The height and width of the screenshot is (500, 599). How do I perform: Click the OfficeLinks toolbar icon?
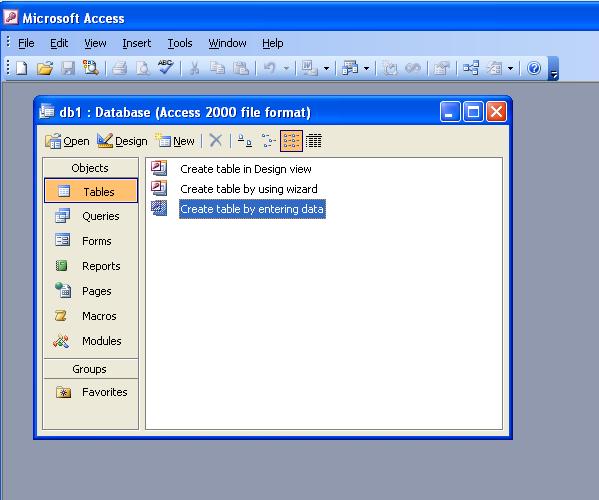pos(310,68)
